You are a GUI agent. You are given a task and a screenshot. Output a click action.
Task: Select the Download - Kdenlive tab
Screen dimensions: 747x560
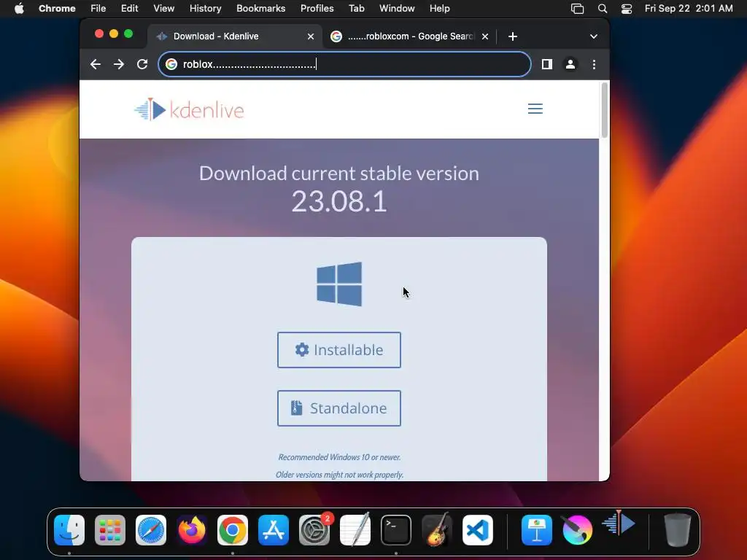click(235, 36)
